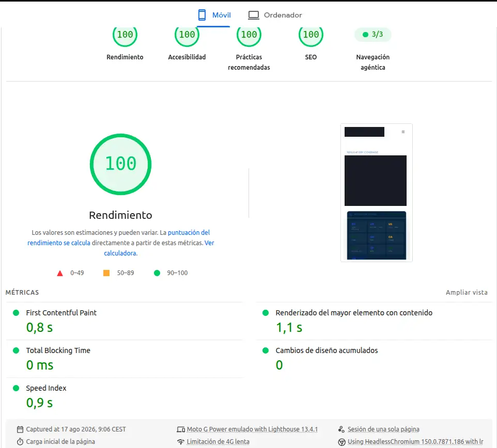Open the Prácticas recomendadas score gauge
Viewport: 497px width, 448px height.
249,35
